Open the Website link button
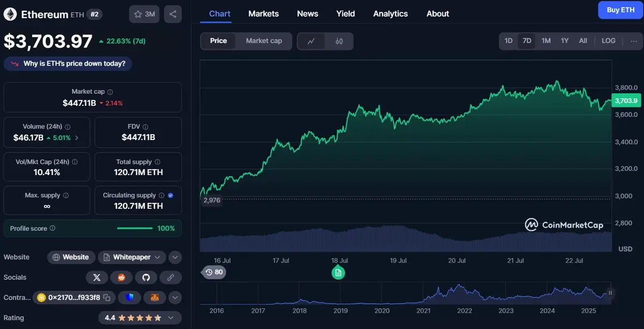This screenshot has width=644, height=329. tap(71, 257)
